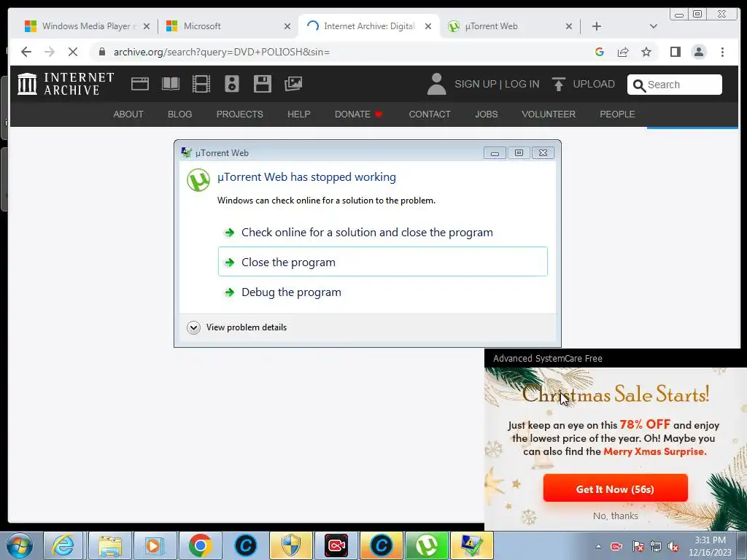Open the Video film icon

coord(201,84)
